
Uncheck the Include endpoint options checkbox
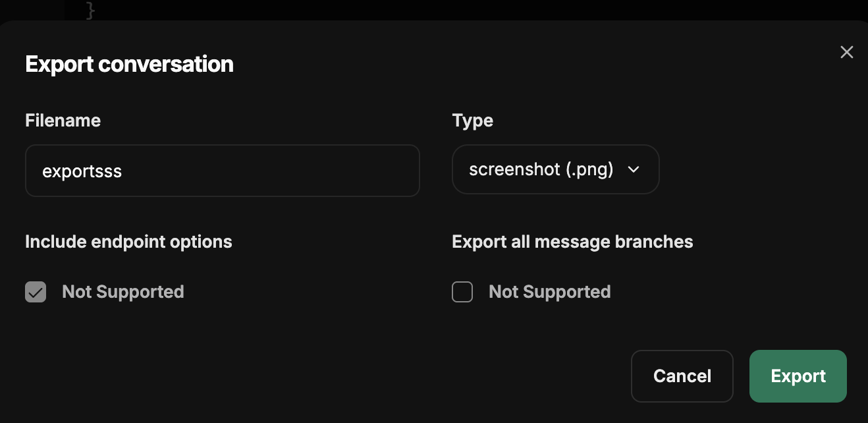point(36,292)
